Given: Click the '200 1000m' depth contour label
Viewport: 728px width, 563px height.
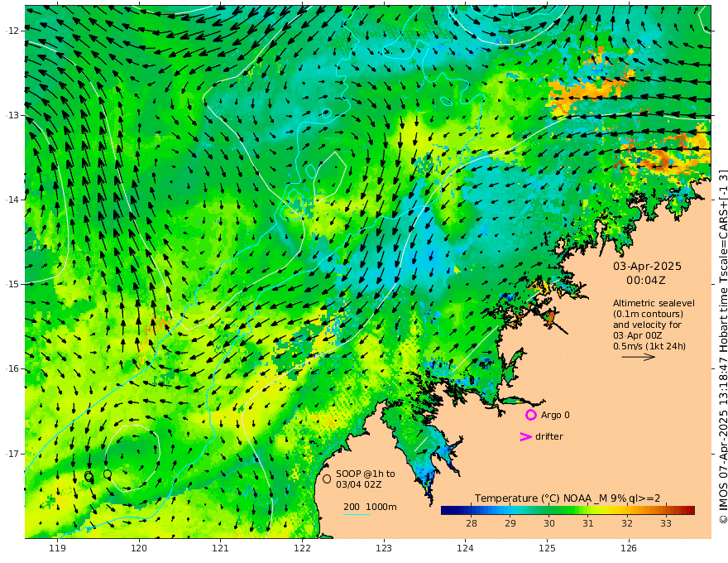Looking at the screenshot, I should tap(370, 507).
